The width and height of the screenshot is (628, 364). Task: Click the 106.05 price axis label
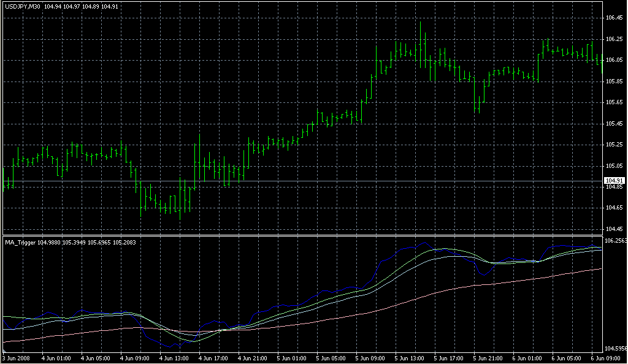(x=614, y=60)
